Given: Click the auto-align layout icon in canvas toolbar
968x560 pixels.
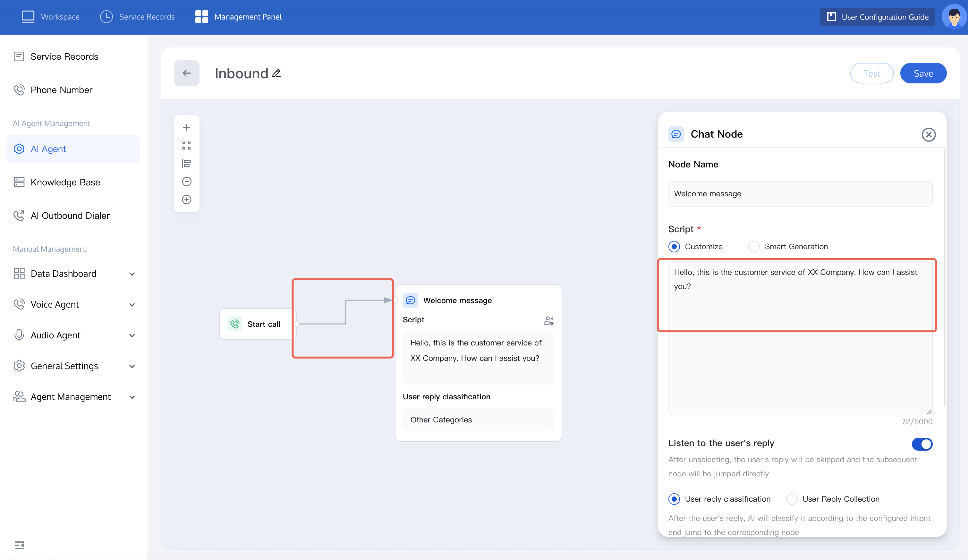Looking at the screenshot, I should pos(186,164).
